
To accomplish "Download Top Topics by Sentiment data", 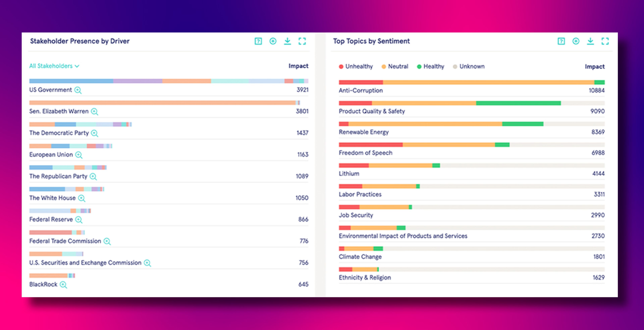I will [590, 41].
